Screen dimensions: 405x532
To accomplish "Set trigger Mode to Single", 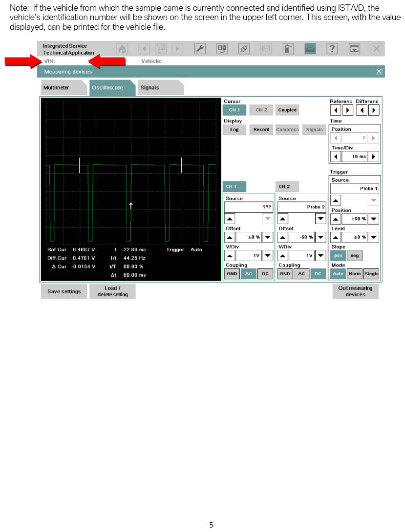I will [x=371, y=274].
